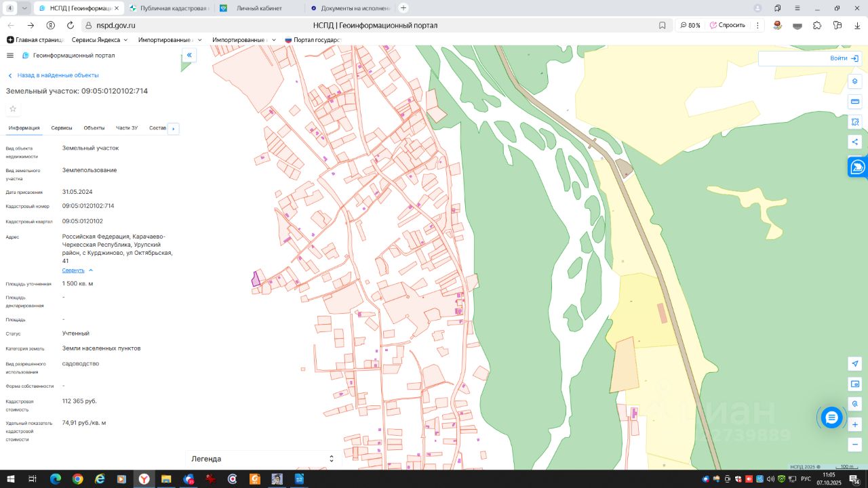Click the 74,91 руб./кв. м value
This screenshot has width=868, height=488.
point(84,423)
